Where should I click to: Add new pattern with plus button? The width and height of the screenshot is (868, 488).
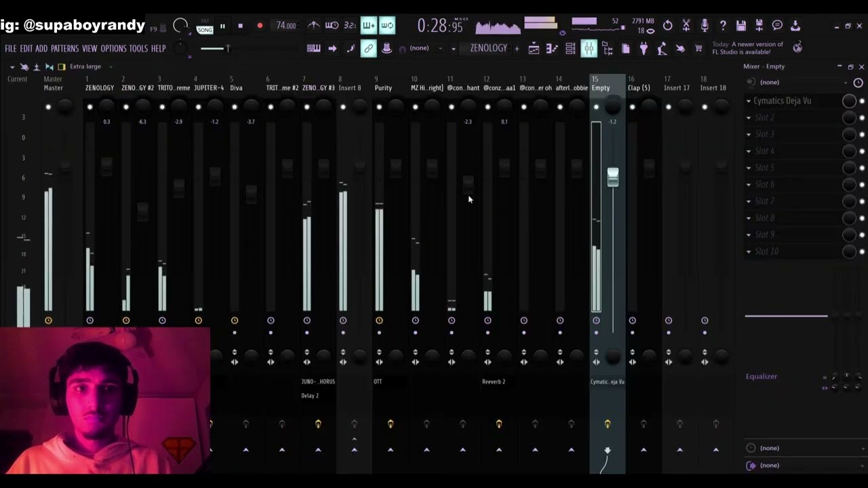click(517, 49)
